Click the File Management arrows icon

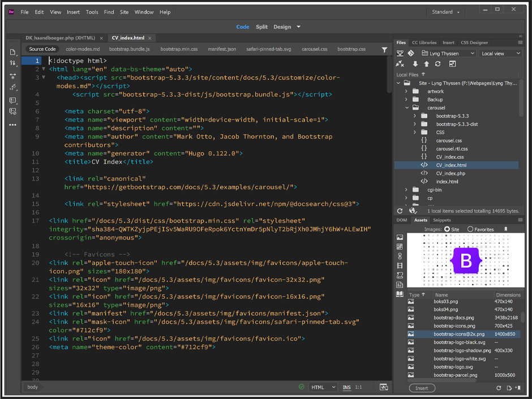point(12,63)
